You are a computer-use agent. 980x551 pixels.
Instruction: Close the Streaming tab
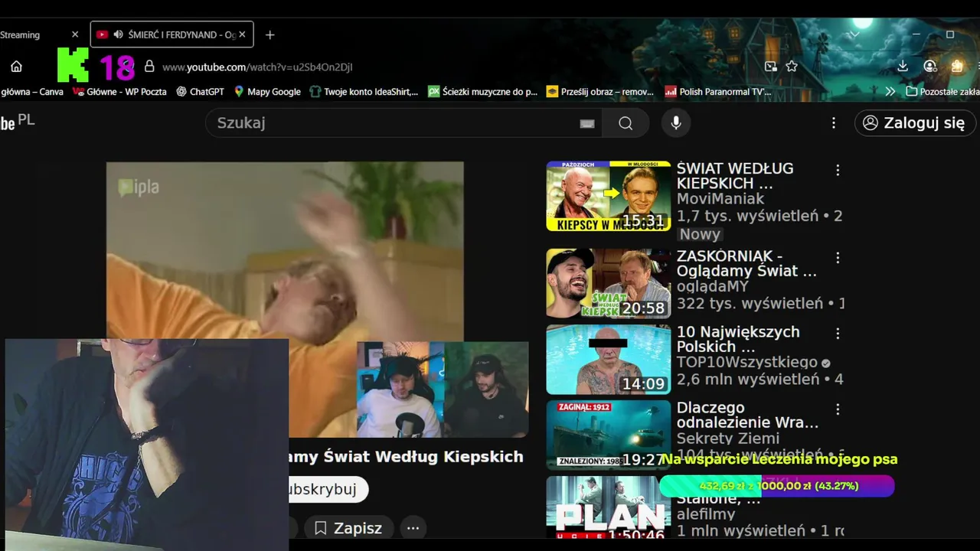[75, 34]
